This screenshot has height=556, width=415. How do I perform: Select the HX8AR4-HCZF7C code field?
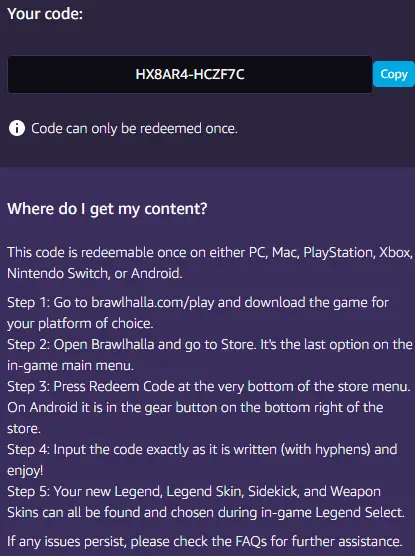coord(190,74)
